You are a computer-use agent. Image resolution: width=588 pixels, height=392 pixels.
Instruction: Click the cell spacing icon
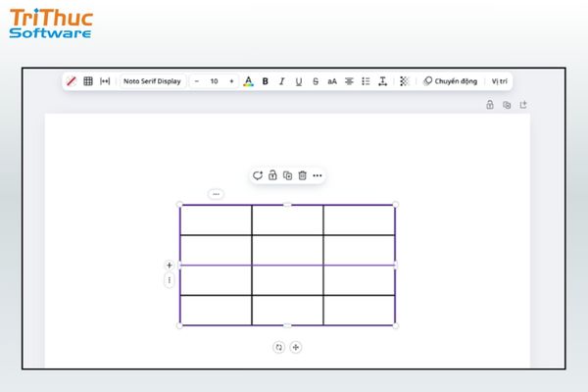pos(105,81)
